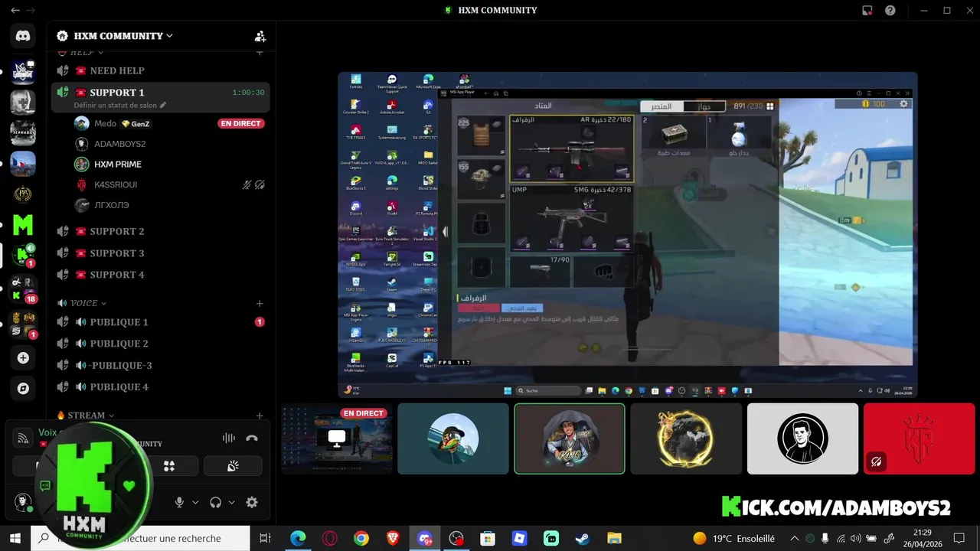Screen dimensions: 980x551
Task: Collapse the HELP category
Action: pyautogui.click(x=80, y=52)
